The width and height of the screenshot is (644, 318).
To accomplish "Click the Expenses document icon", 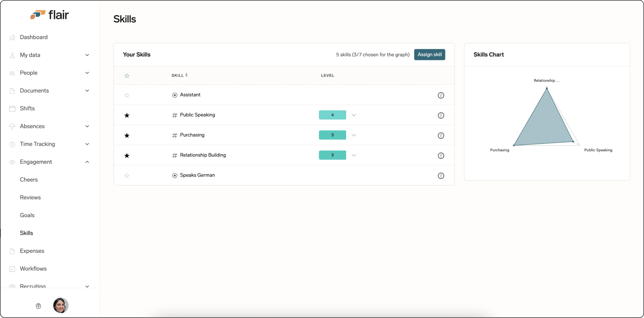I will (12, 251).
